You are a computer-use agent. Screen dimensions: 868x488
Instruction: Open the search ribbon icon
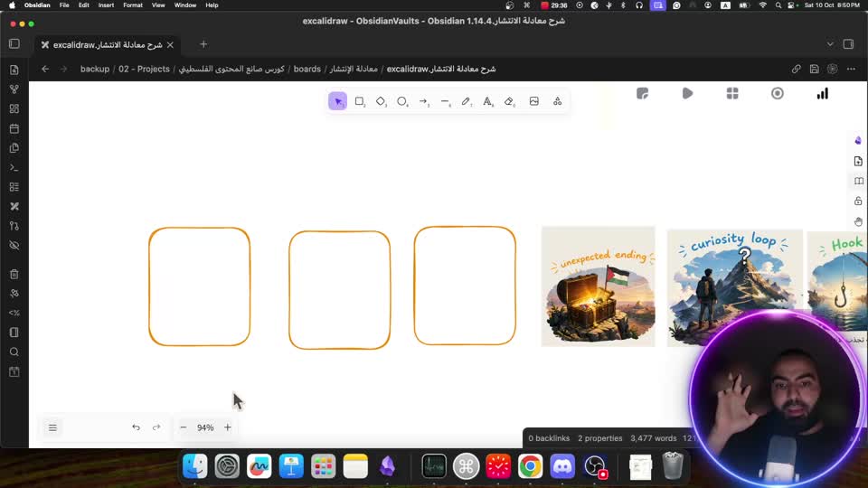pos(14,352)
